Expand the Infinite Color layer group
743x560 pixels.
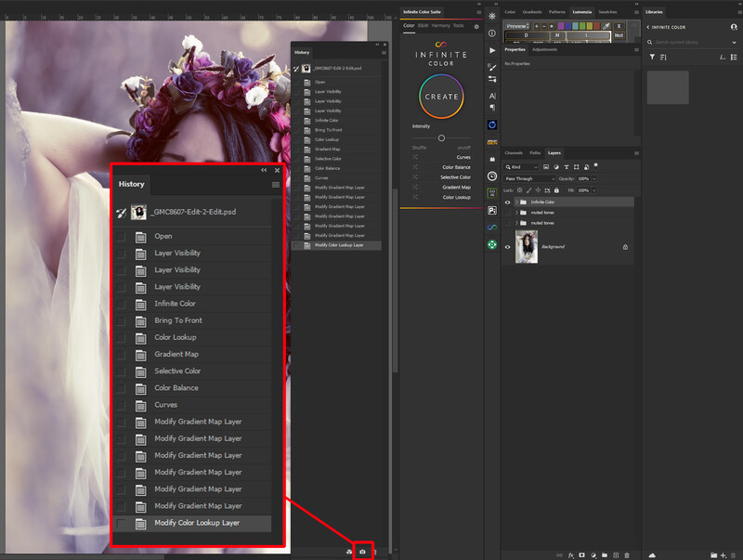tap(516, 202)
